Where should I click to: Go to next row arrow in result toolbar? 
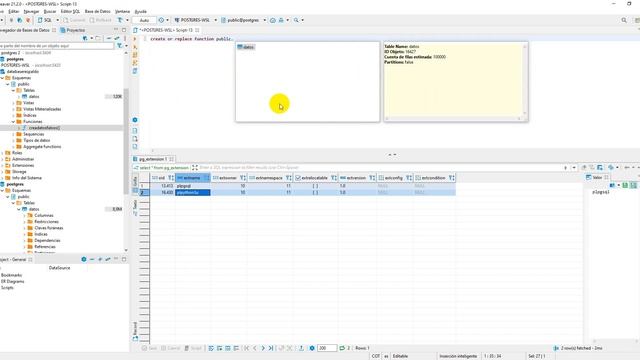coord(262,348)
